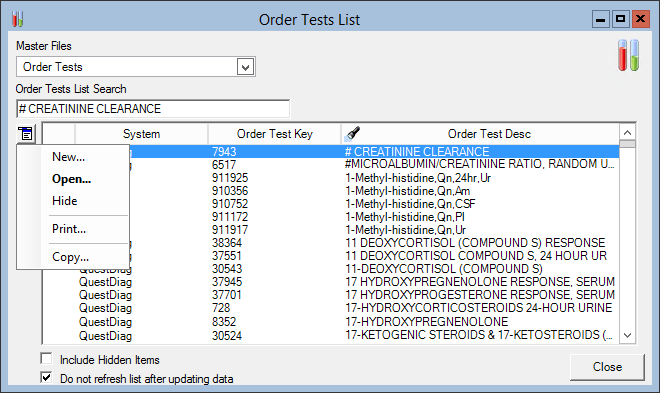Click the Order Test Key column header

(x=274, y=134)
